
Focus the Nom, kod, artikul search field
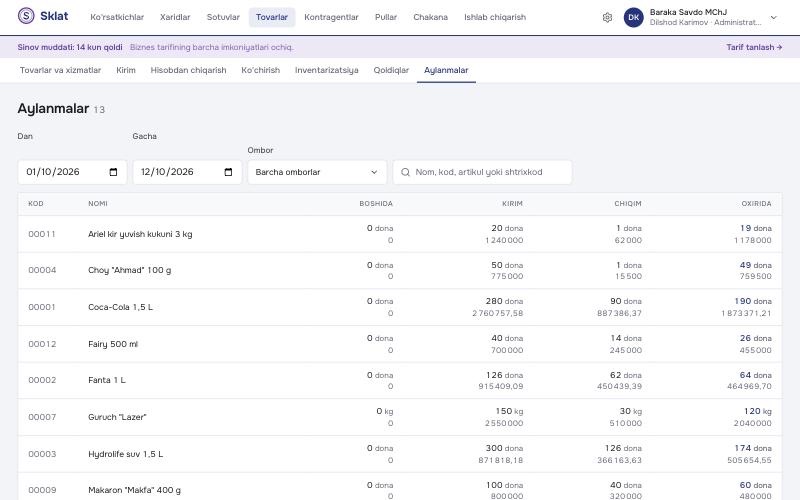coord(482,172)
